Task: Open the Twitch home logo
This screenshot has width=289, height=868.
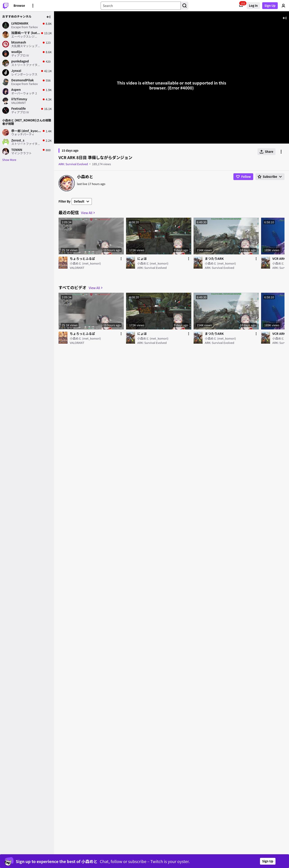Action: (x=6, y=5)
